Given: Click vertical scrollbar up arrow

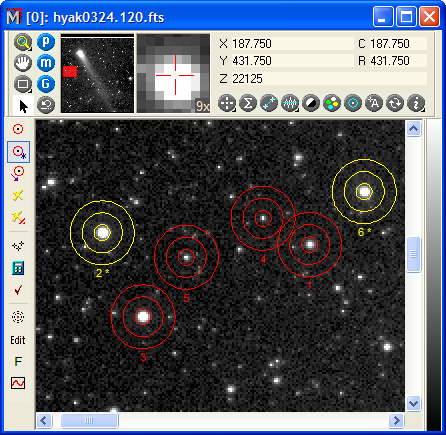Looking at the screenshot, I should pyautogui.click(x=414, y=128).
